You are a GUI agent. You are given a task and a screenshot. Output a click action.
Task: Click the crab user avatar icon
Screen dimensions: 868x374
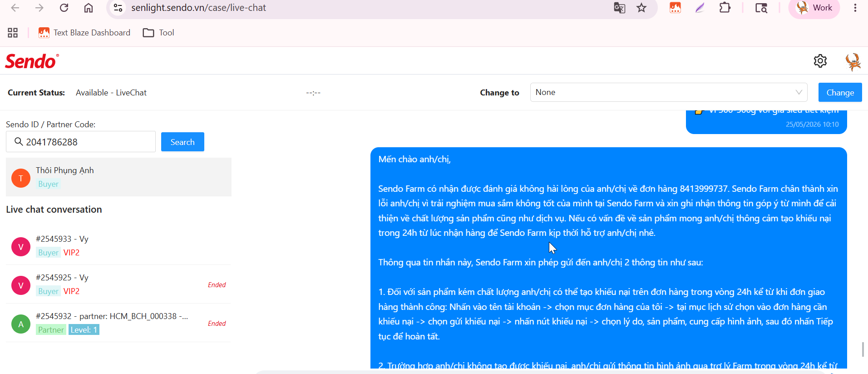(853, 62)
